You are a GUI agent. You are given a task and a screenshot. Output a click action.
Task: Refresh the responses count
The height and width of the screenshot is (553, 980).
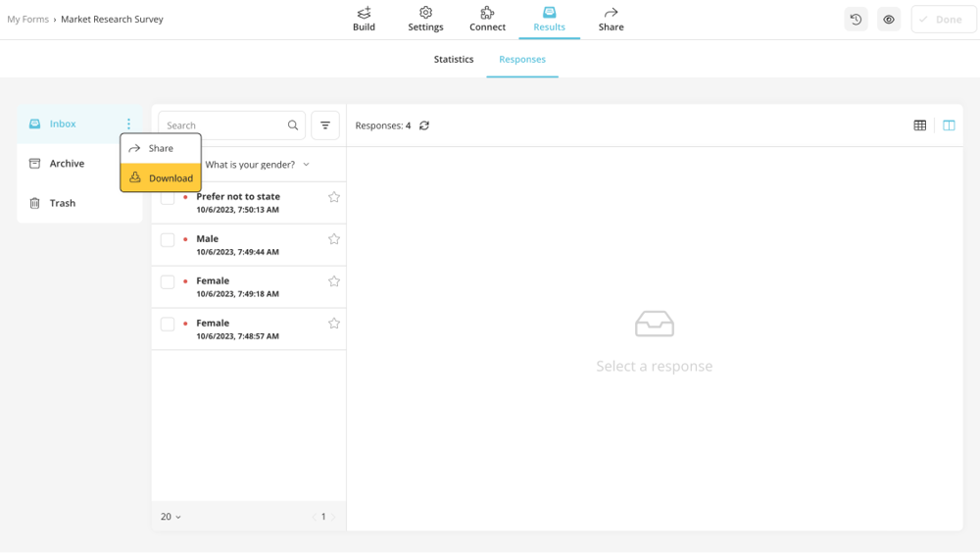(424, 126)
